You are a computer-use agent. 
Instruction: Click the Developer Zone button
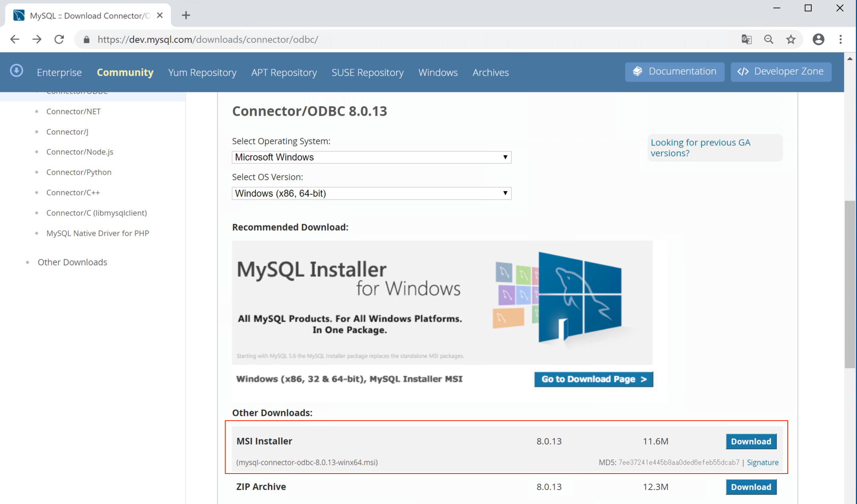coord(781,72)
